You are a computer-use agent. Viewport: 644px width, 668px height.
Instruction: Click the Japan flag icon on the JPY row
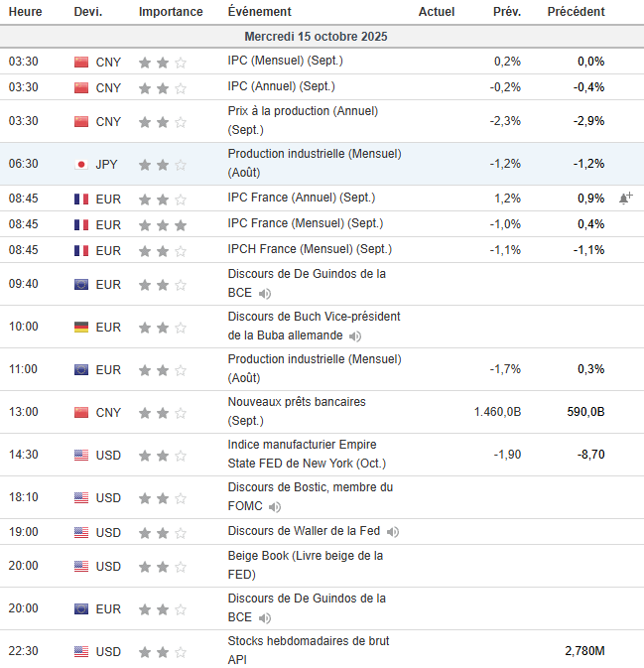click(x=81, y=165)
